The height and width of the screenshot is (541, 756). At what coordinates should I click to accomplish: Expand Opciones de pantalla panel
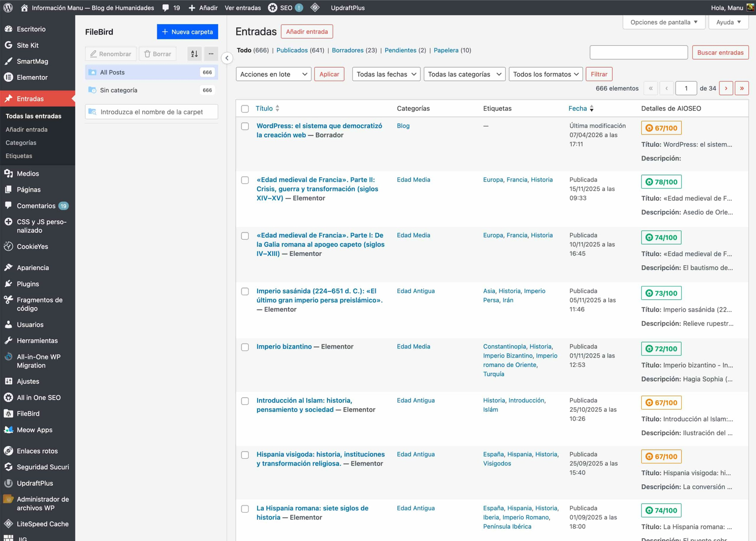663,22
